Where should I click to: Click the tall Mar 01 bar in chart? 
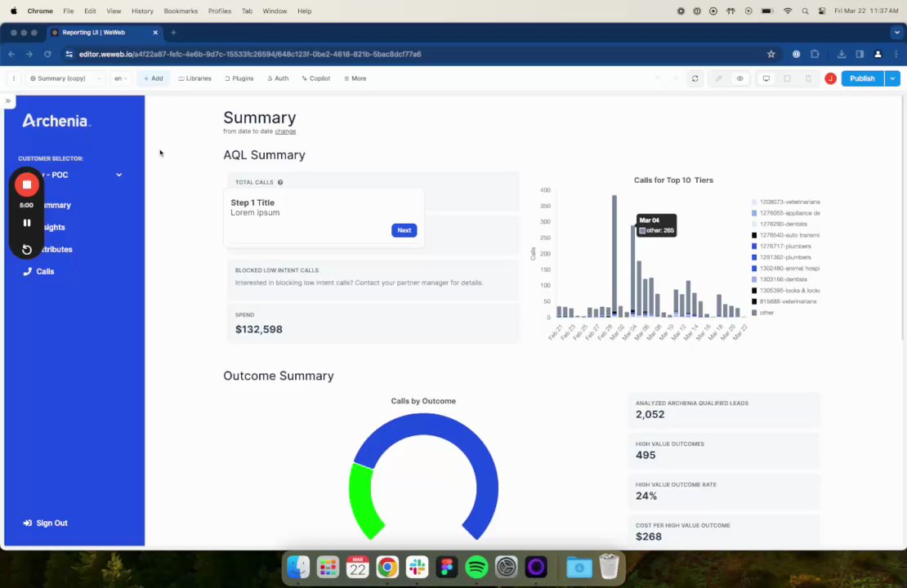614,256
